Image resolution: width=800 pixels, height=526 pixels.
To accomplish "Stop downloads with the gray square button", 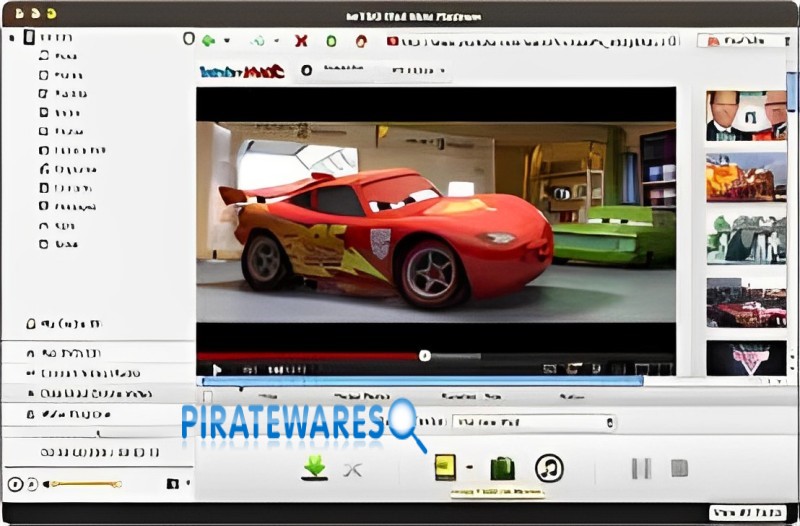I will [x=679, y=468].
